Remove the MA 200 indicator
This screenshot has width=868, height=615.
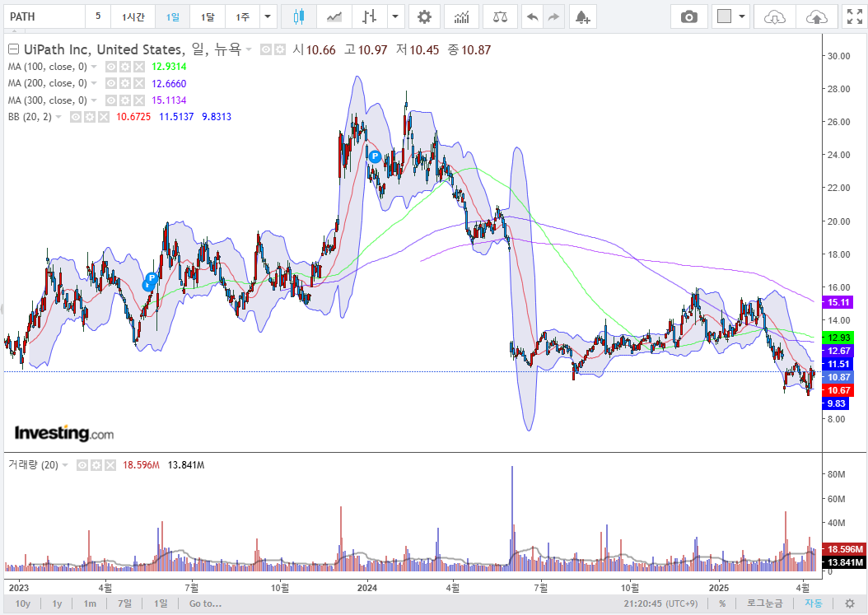[139, 84]
